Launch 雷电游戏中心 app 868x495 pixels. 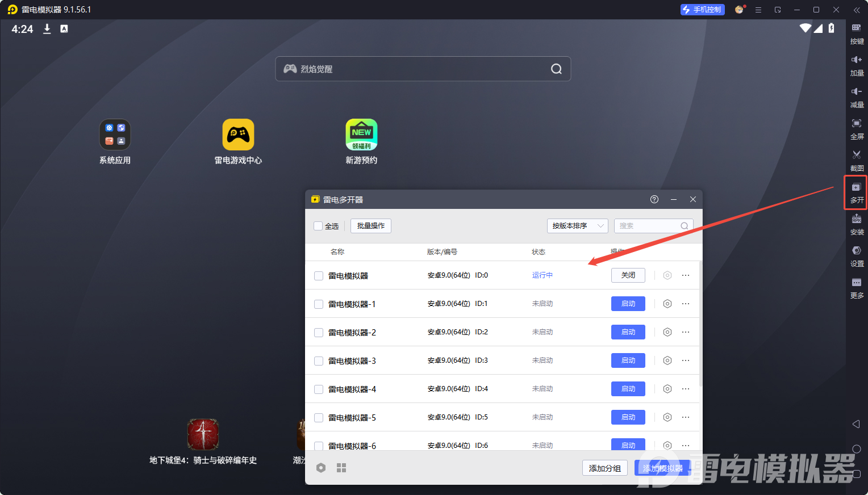(x=238, y=142)
